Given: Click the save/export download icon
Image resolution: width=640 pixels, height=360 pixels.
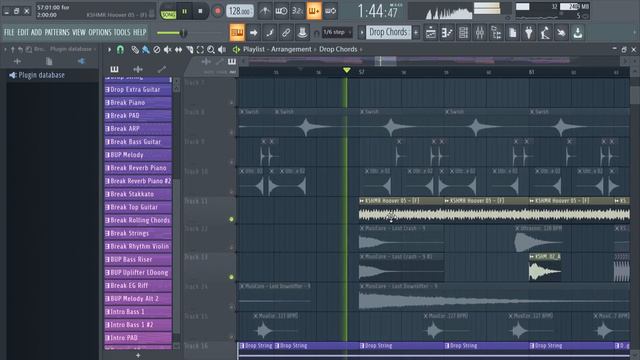Looking at the screenshot, I should tap(578, 33).
